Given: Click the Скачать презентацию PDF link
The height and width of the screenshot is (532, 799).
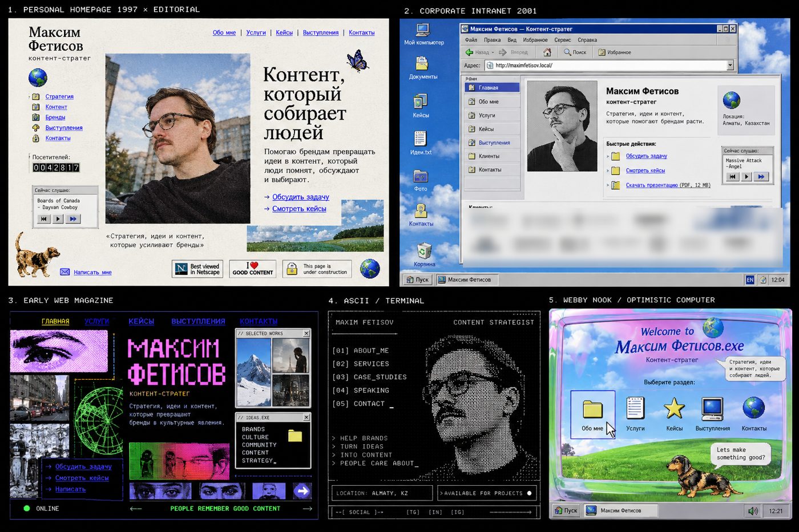Looking at the screenshot, I should (x=668, y=185).
